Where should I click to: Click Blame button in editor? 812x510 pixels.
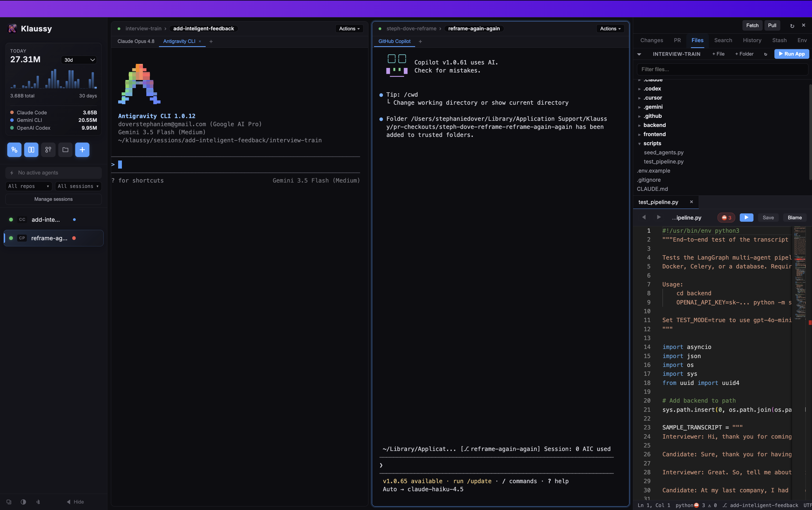795,218
